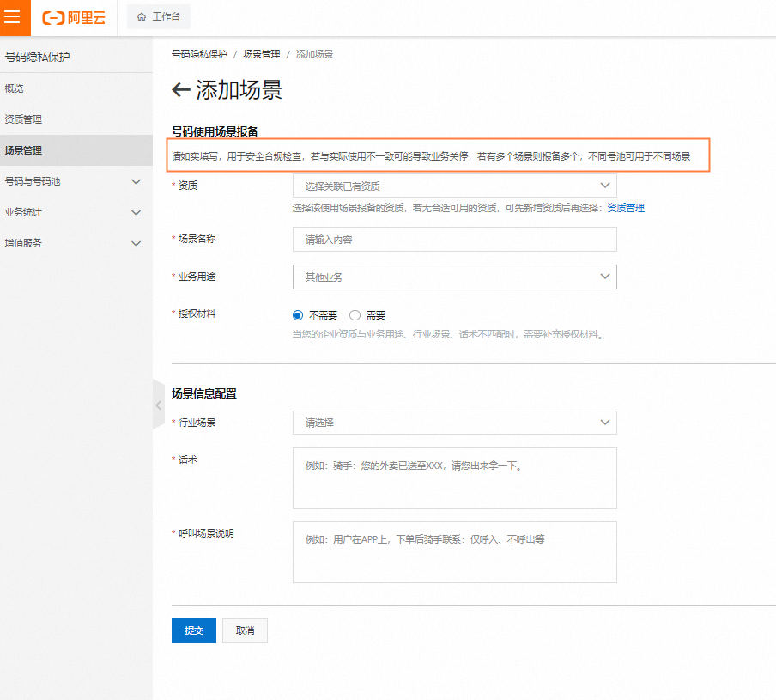This screenshot has height=700, width=776.
Task: Click the 场景信息配置 heading
Action: click(204, 393)
